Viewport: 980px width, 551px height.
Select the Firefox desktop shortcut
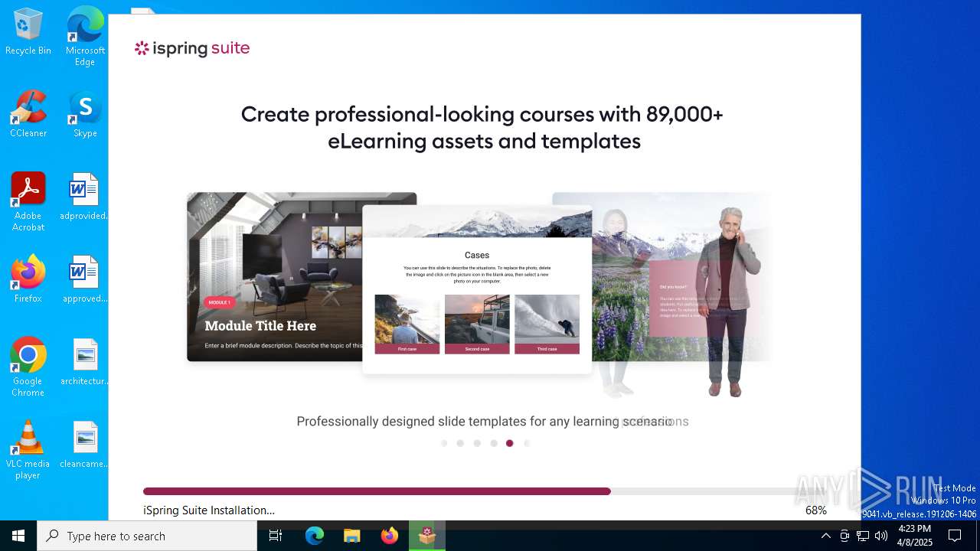tap(28, 279)
